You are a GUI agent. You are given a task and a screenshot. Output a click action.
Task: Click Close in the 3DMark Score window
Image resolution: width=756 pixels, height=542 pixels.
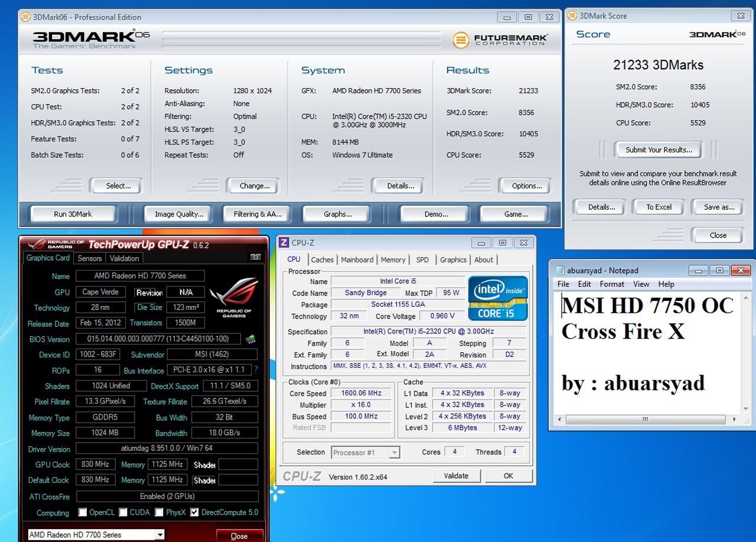[718, 235]
